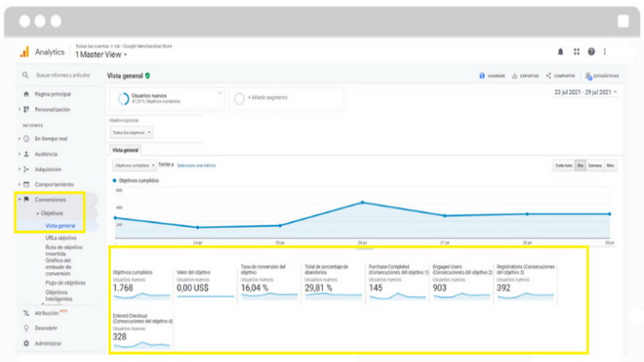This screenshot has width=644, height=362.
Task: Switch chart to Cada hora
Action: pyautogui.click(x=564, y=165)
